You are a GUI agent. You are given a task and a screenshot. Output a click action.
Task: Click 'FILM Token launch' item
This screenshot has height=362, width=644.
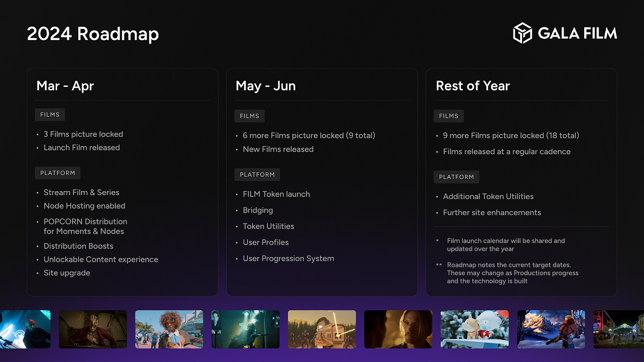pos(276,194)
